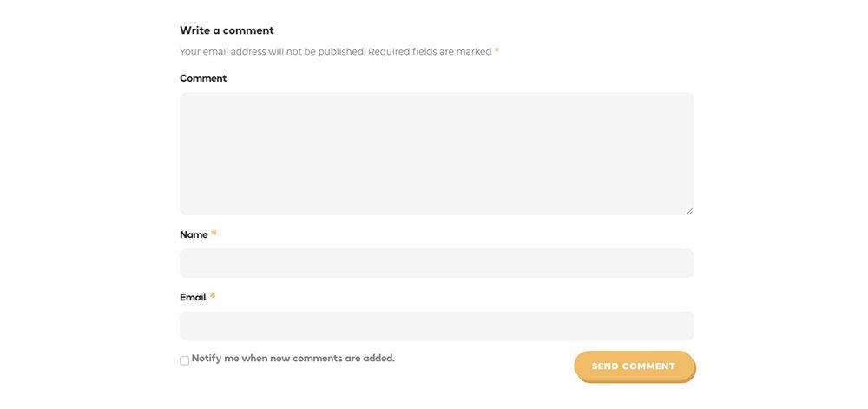Click the 'Write a comment' heading
The height and width of the screenshot is (409, 868).
(x=227, y=30)
